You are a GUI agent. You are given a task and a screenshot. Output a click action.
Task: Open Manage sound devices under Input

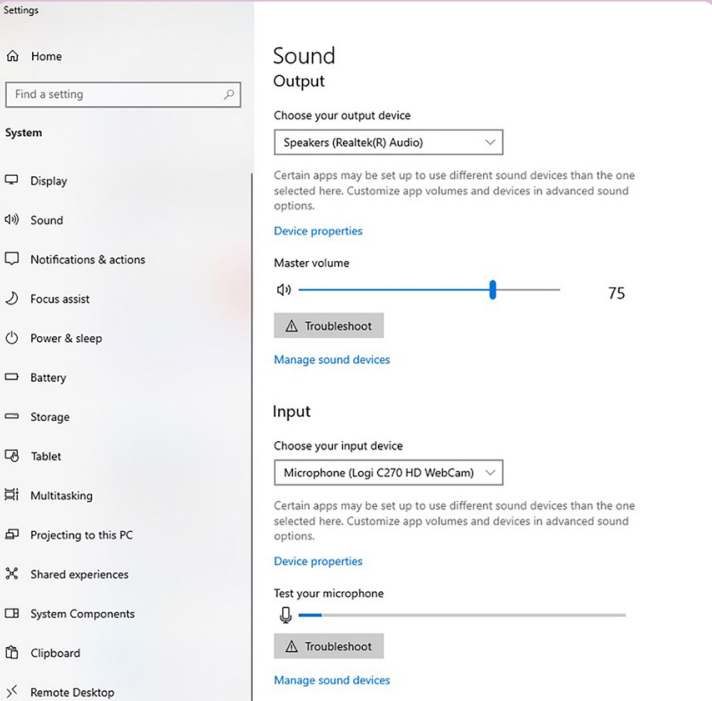point(332,680)
